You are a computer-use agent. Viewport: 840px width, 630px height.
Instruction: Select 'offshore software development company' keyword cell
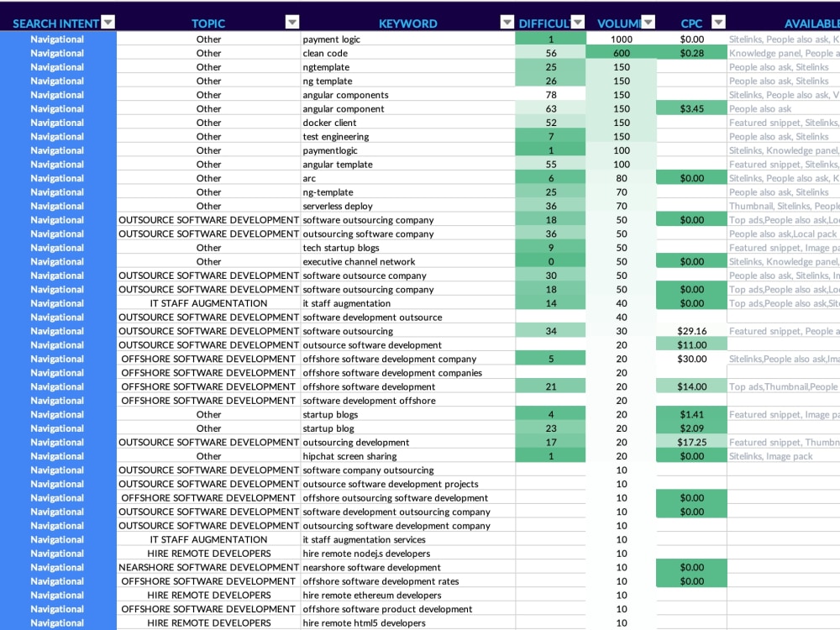(407, 359)
